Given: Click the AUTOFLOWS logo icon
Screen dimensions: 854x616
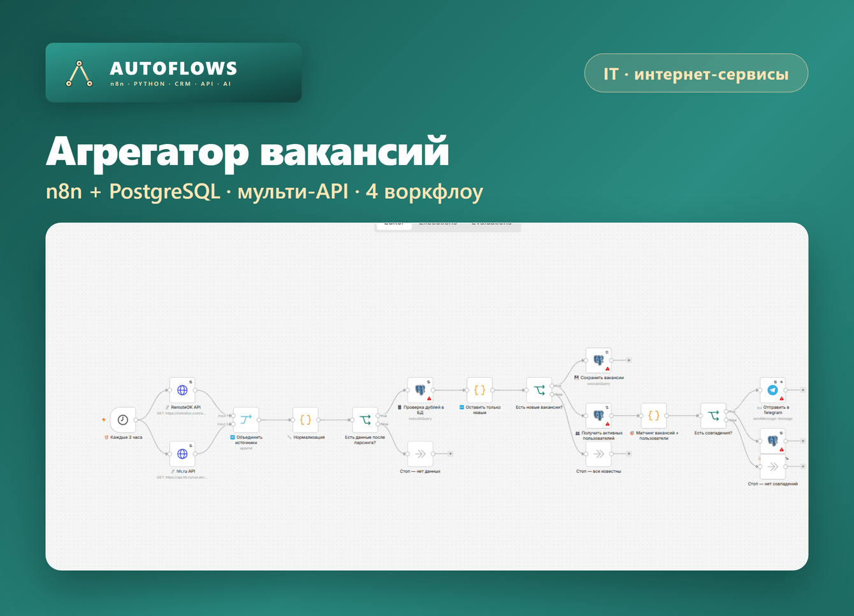Looking at the screenshot, I should tap(80, 73).
